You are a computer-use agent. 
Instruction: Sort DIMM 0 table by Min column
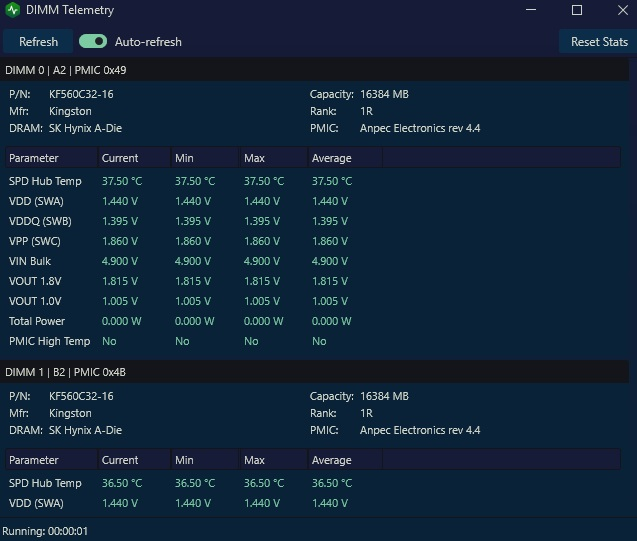[205, 158]
